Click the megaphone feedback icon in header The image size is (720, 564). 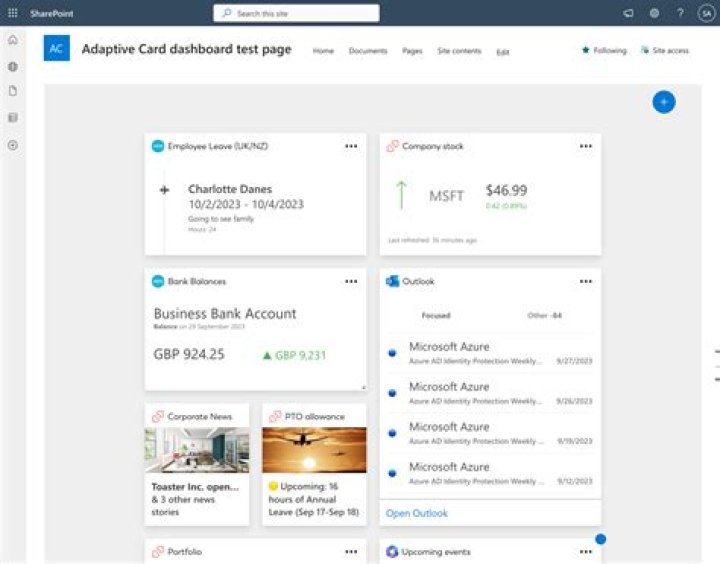(x=628, y=13)
